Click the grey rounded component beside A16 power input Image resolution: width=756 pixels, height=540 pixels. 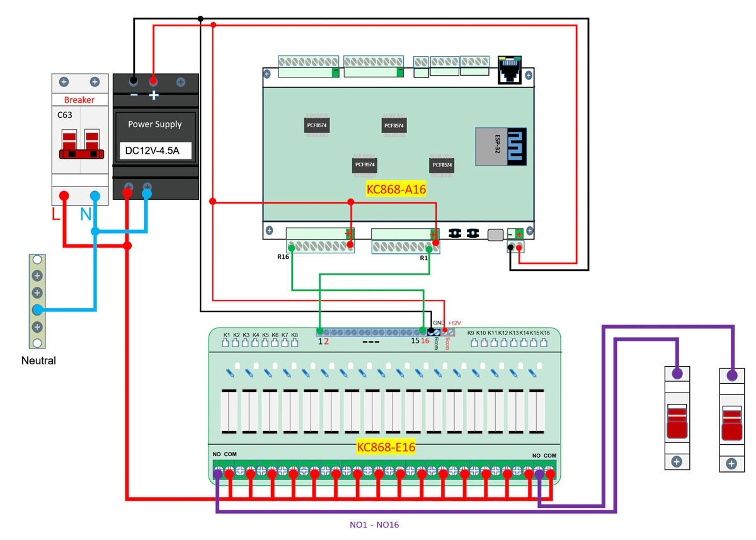tap(496, 235)
